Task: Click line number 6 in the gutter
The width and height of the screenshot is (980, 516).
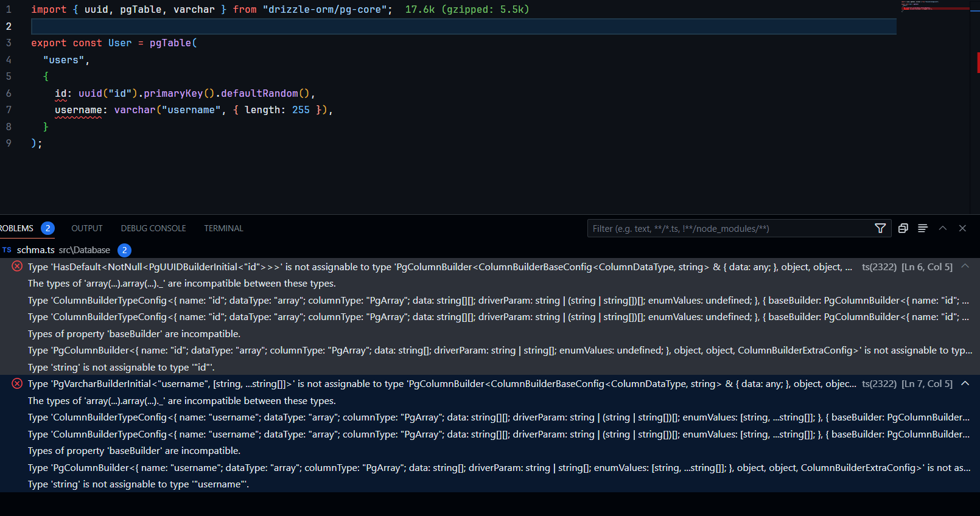Action: pos(9,93)
